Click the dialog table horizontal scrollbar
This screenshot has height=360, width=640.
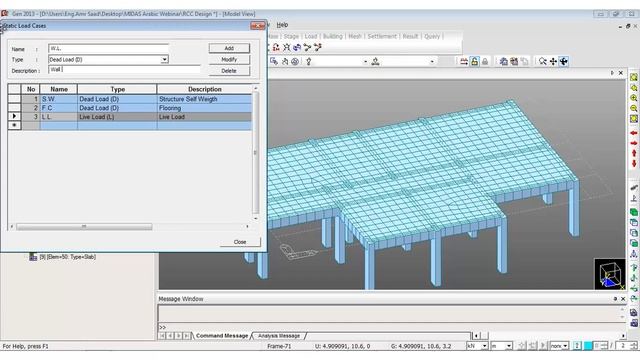pos(84,226)
